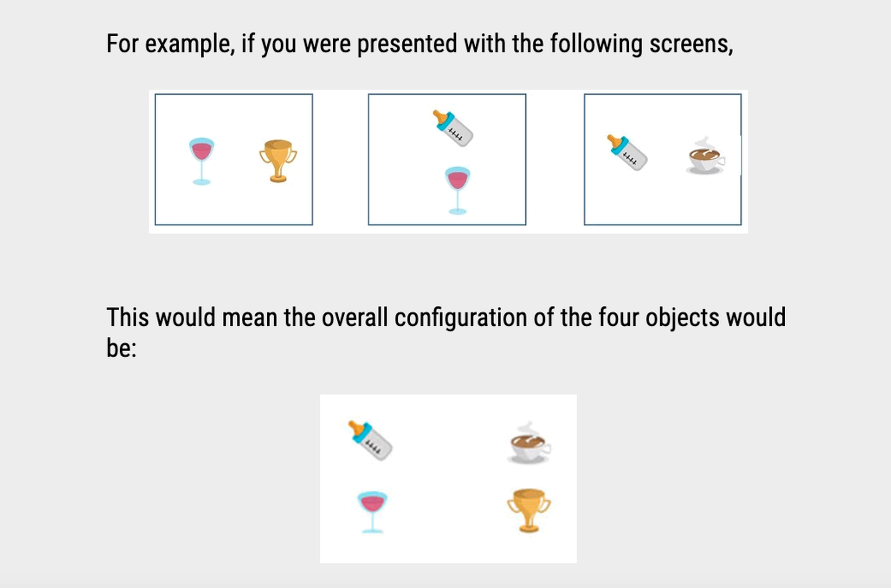The height and width of the screenshot is (588, 891).
Task: Click the words "following screens" in the heading text
Action: tap(642, 44)
